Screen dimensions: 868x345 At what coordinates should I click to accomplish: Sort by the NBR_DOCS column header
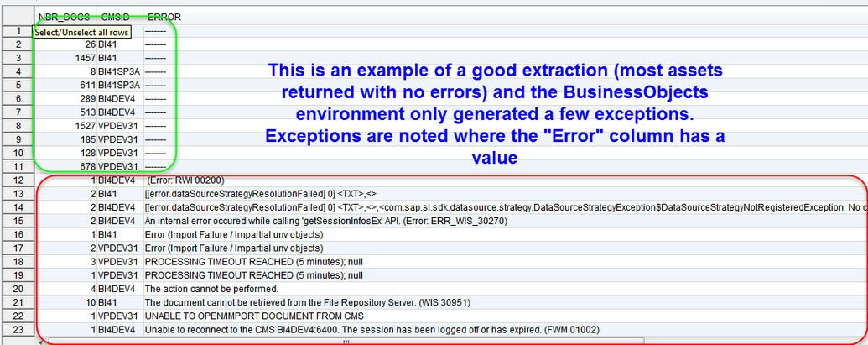click(65, 17)
